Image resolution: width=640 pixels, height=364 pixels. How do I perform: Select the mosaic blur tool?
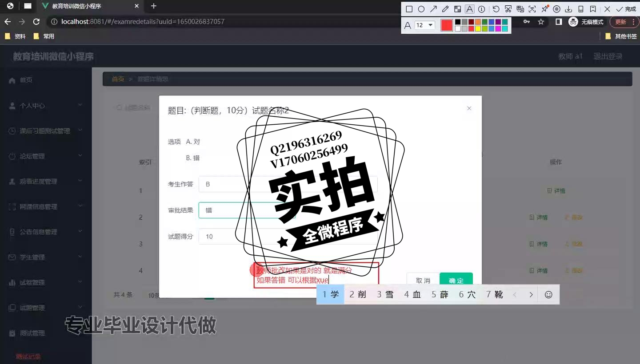tap(457, 9)
